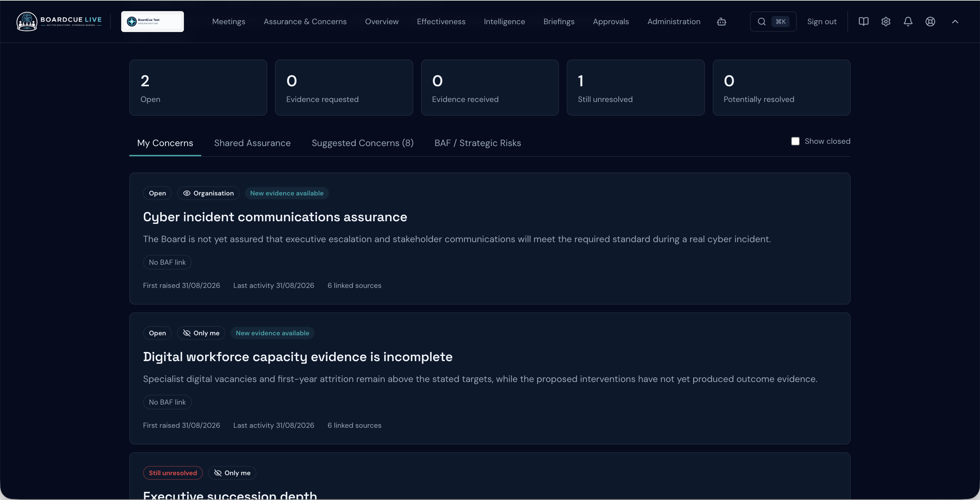Click the Still unresolved stat card
This screenshot has width=980, height=500.
[x=636, y=88]
